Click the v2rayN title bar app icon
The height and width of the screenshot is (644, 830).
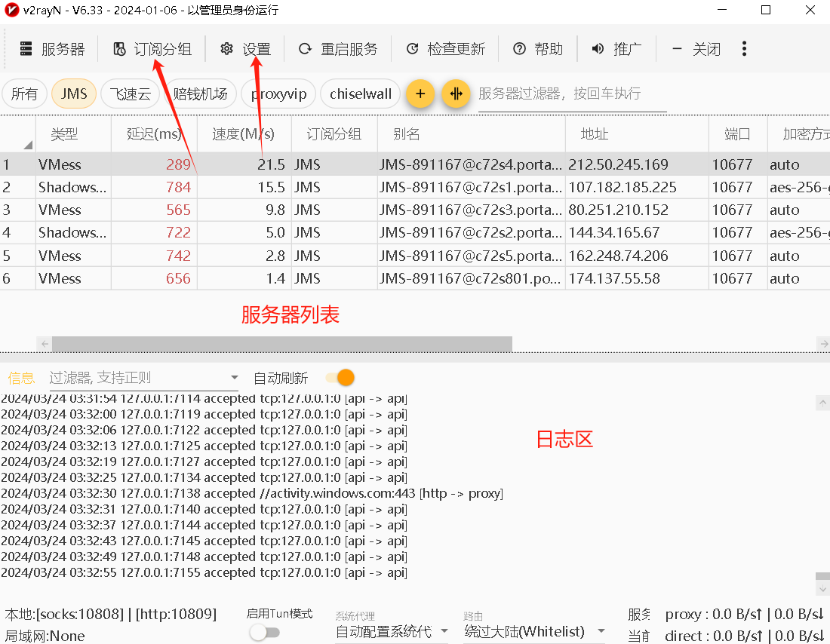click(11, 10)
